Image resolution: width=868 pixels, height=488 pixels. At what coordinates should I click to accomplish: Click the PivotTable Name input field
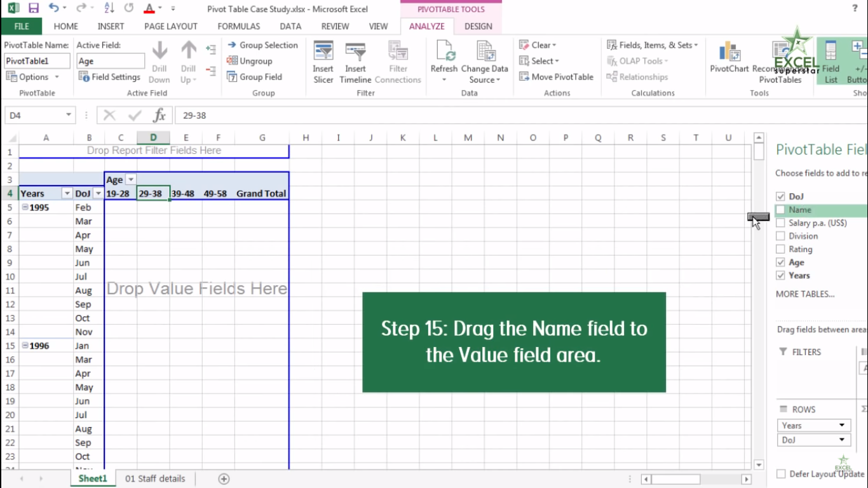[x=37, y=61]
